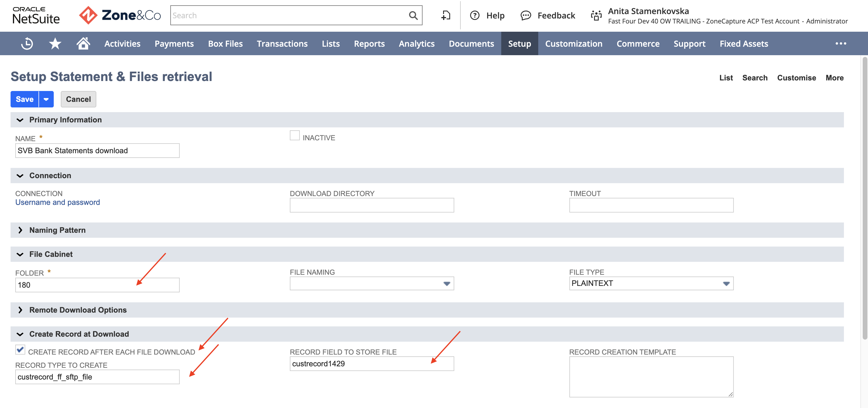Tick the Inactive checkbox
This screenshot has height=408, width=868.
pos(295,135)
